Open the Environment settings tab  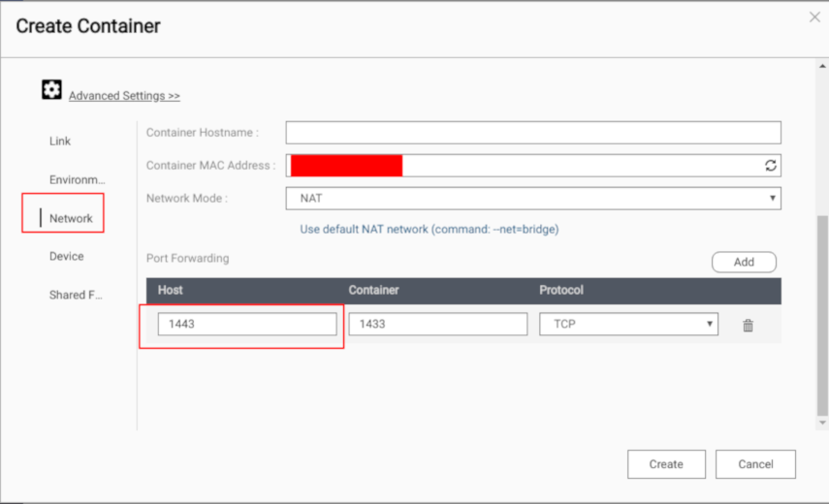pos(78,179)
